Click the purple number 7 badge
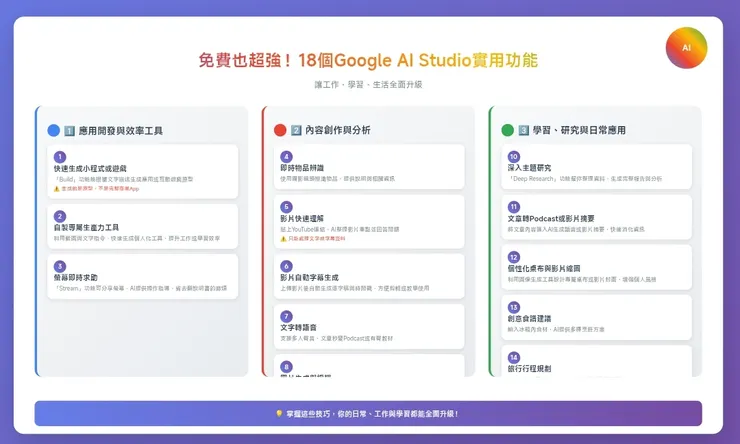Viewport: 740px width, 444px height. coord(286,316)
